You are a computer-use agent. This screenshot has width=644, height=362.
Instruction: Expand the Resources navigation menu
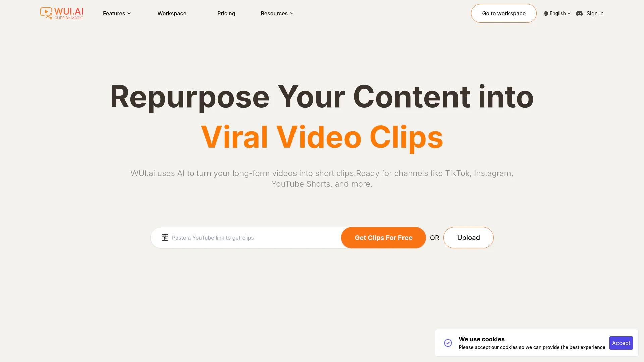pyautogui.click(x=276, y=13)
